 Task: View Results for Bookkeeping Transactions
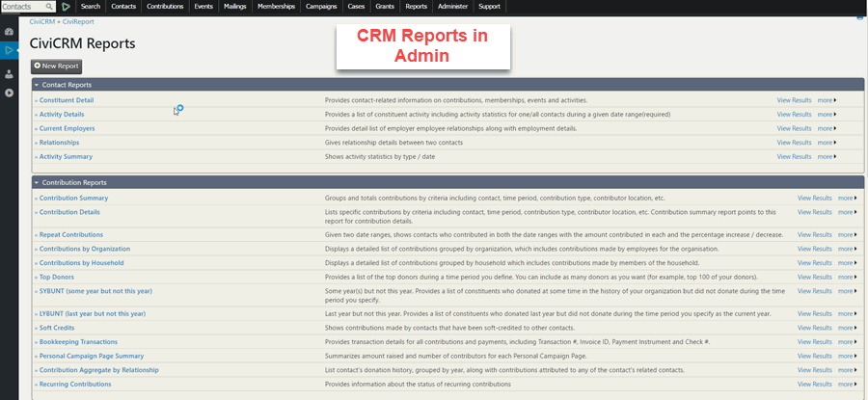click(x=814, y=342)
